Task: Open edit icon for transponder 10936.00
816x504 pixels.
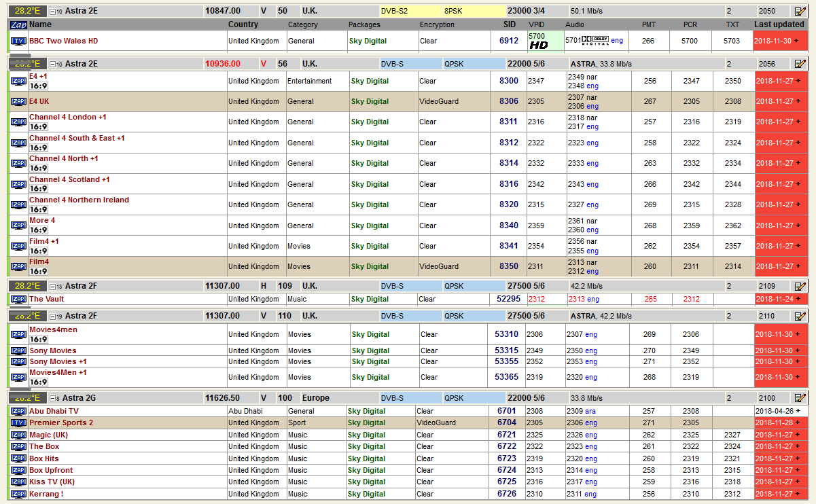Action: pos(800,64)
